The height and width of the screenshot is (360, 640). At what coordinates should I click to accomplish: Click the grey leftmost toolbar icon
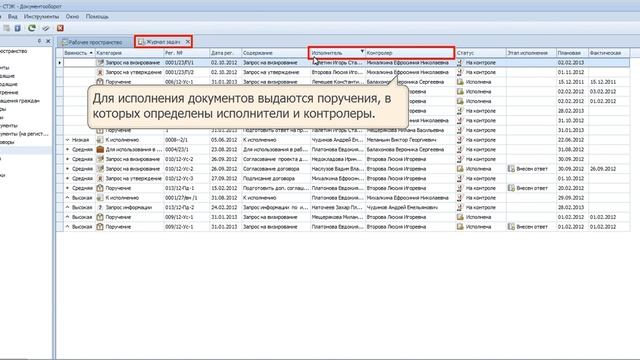coord(6,28)
